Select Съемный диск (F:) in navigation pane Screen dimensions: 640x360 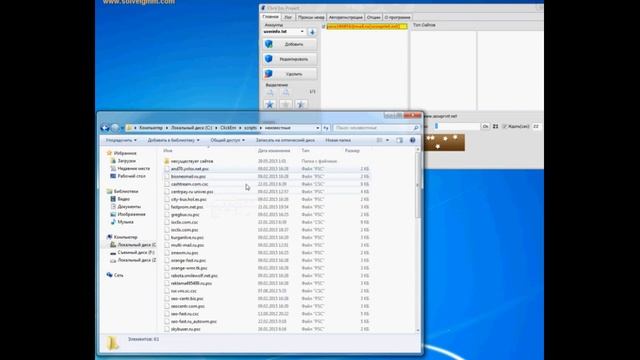pyautogui.click(x=132, y=252)
